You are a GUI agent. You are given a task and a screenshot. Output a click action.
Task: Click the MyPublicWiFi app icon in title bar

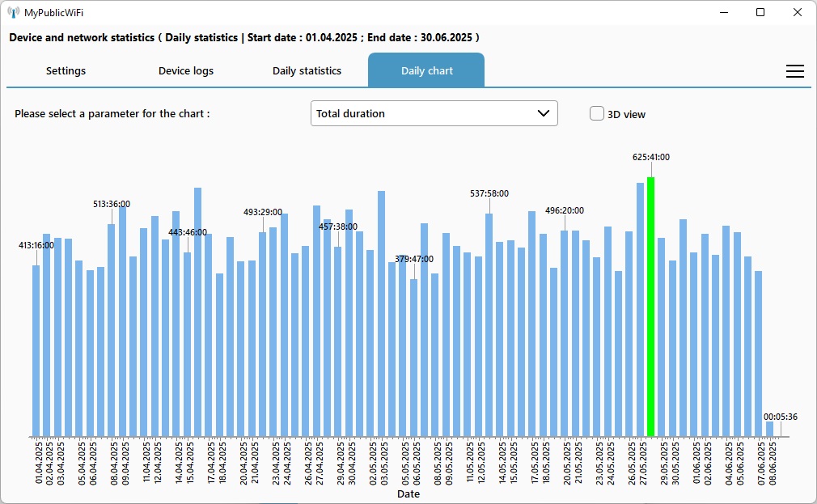point(14,12)
